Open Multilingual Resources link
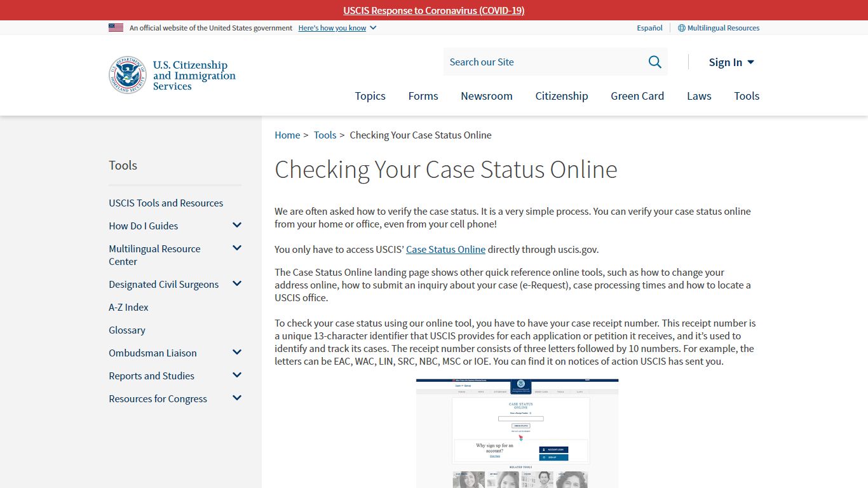The height and width of the screenshot is (488, 868). pyautogui.click(x=723, y=28)
